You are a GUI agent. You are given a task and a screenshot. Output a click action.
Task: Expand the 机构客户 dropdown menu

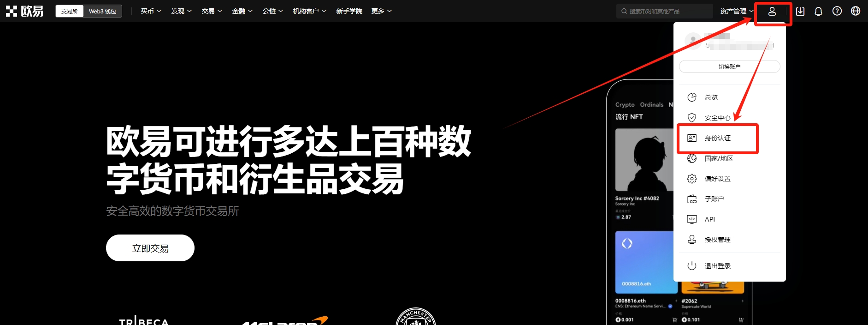pyautogui.click(x=309, y=11)
